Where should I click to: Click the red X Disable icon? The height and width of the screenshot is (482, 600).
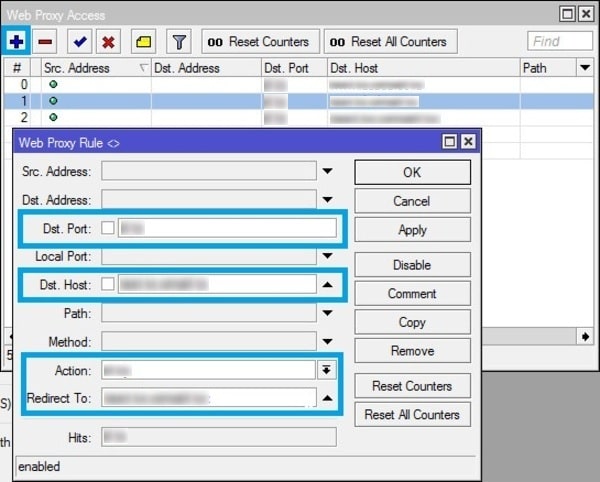coord(108,42)
